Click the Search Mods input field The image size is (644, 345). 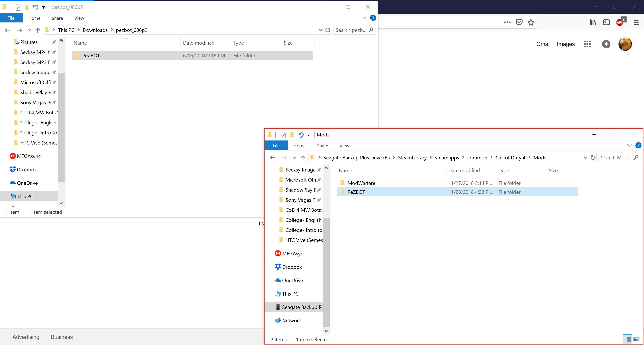point(615,158)
